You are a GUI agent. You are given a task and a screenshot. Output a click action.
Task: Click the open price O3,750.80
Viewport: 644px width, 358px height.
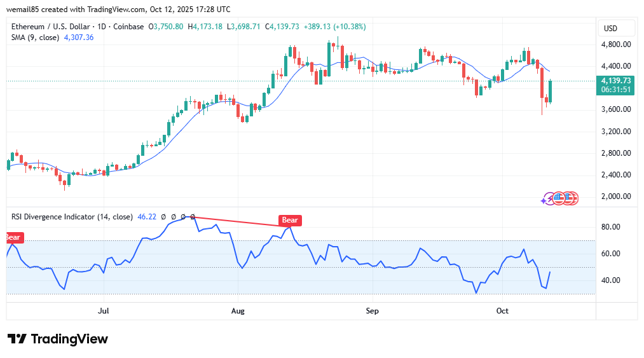(166, 27)
